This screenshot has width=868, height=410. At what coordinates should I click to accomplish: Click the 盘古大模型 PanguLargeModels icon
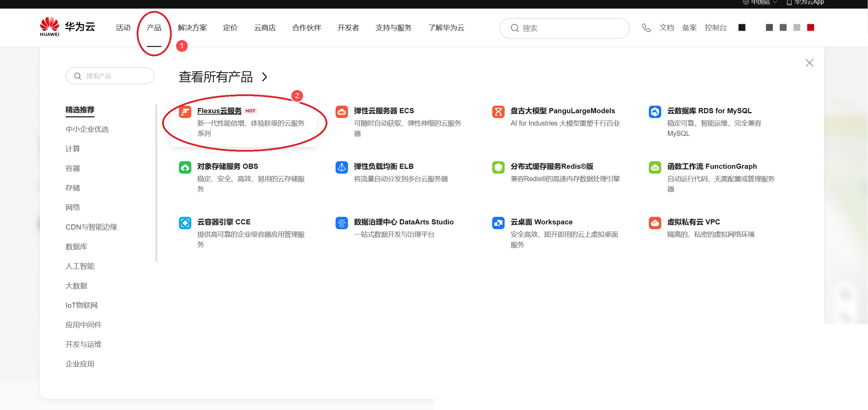coord(498,112)
